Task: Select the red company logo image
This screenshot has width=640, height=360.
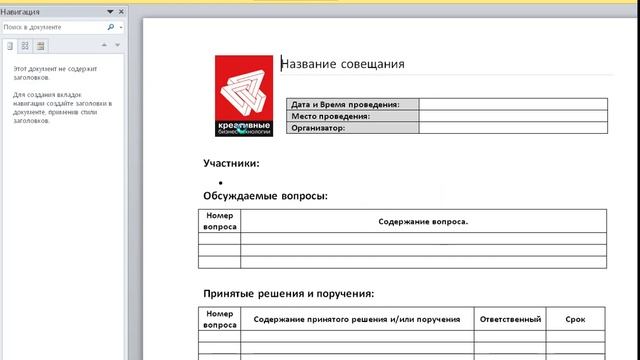Action: pyautogui.click(x=244, y=96)
